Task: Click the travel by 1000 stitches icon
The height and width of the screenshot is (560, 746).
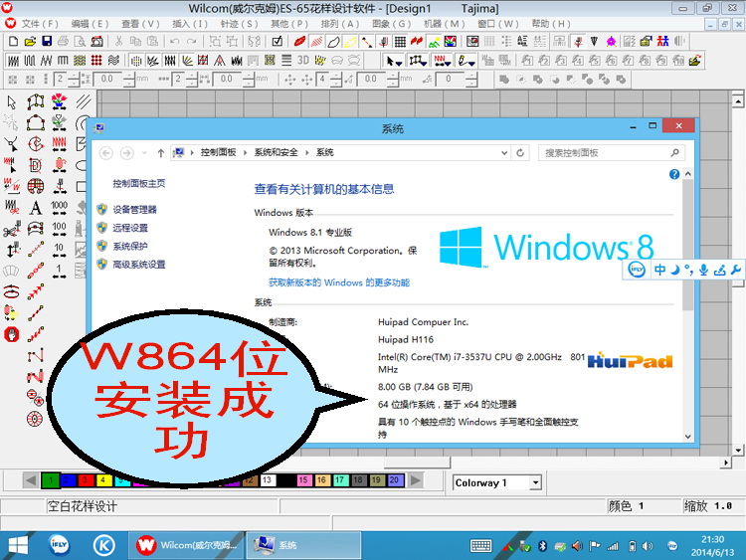Action: pyautogui.click(x=59, y=208)
